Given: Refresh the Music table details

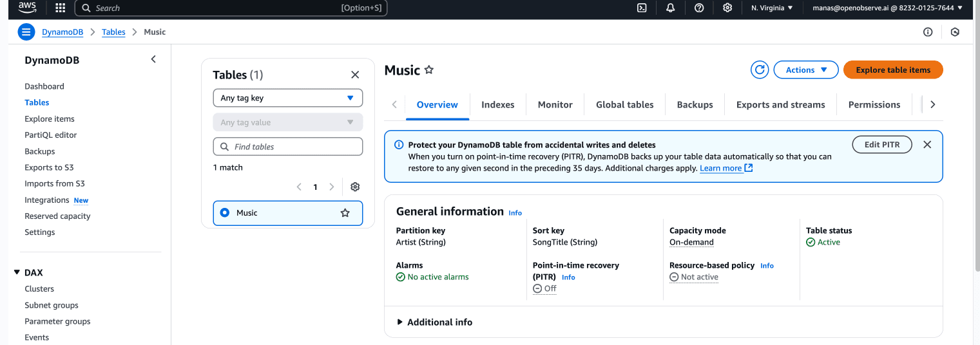Looking at the screenshot, I should click(760, 70).
